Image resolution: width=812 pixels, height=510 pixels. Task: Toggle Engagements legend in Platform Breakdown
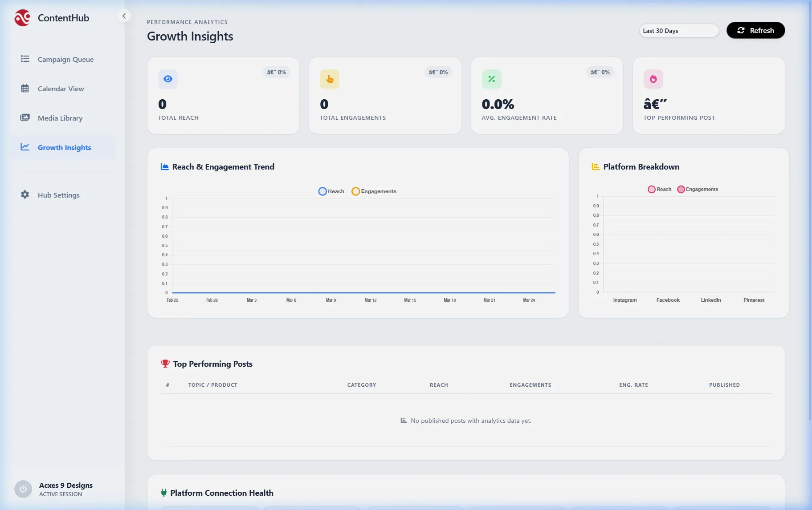click(x=698, y=189)
